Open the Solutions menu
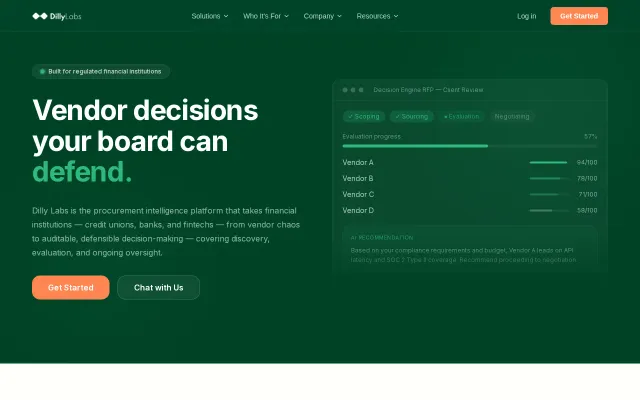 [210, 16]
